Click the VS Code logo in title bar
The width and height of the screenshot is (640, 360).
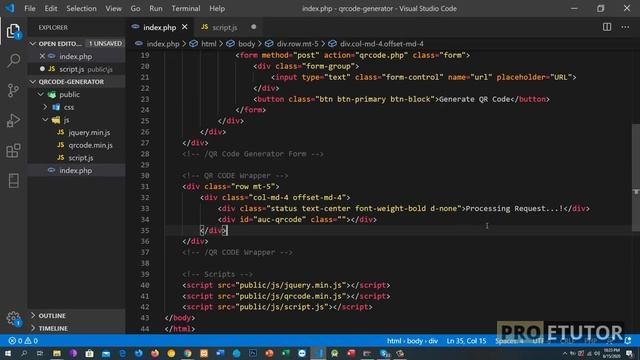10,8
